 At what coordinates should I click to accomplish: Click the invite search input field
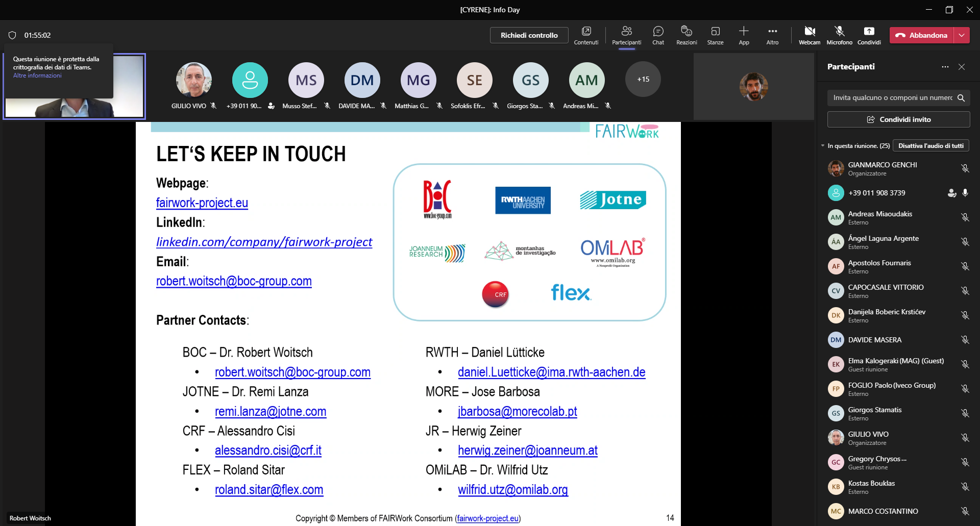(x=892, y=97)
